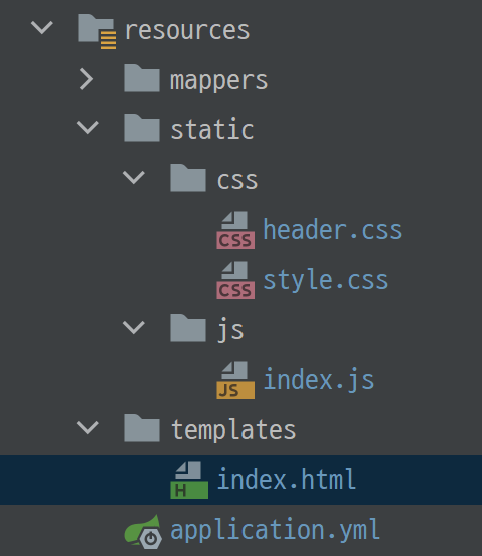The image size is (482, 556).
Task: Click the css folder icon
Action: tap(188, 178)
